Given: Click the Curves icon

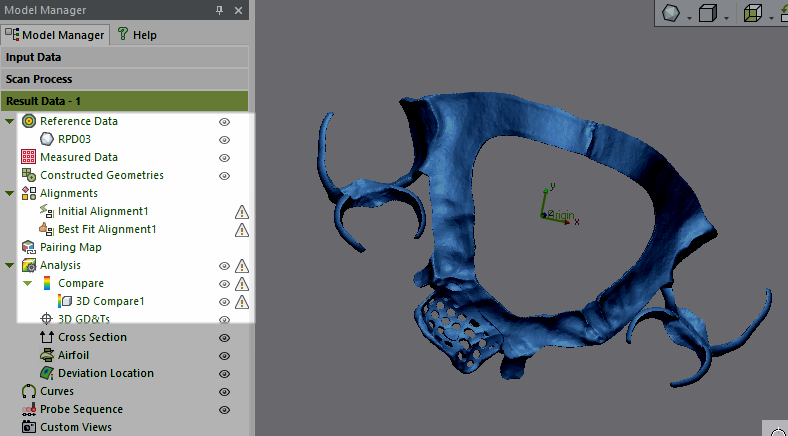Looking at the screenshot, I should click(29, 391).
